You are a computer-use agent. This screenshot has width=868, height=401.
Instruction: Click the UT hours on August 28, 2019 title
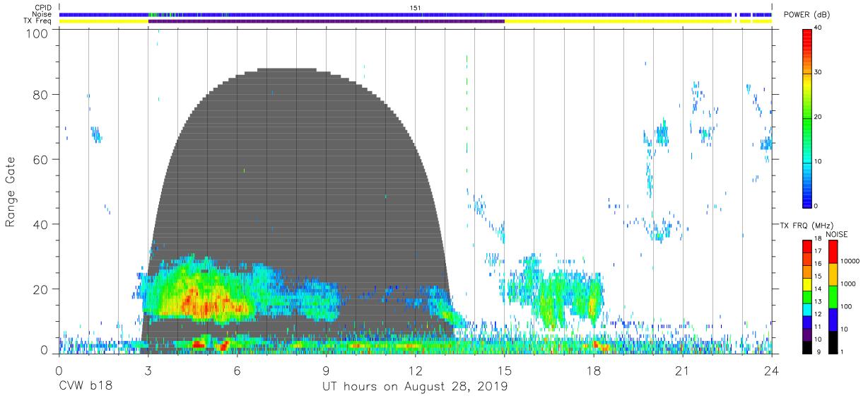[415, 387]
